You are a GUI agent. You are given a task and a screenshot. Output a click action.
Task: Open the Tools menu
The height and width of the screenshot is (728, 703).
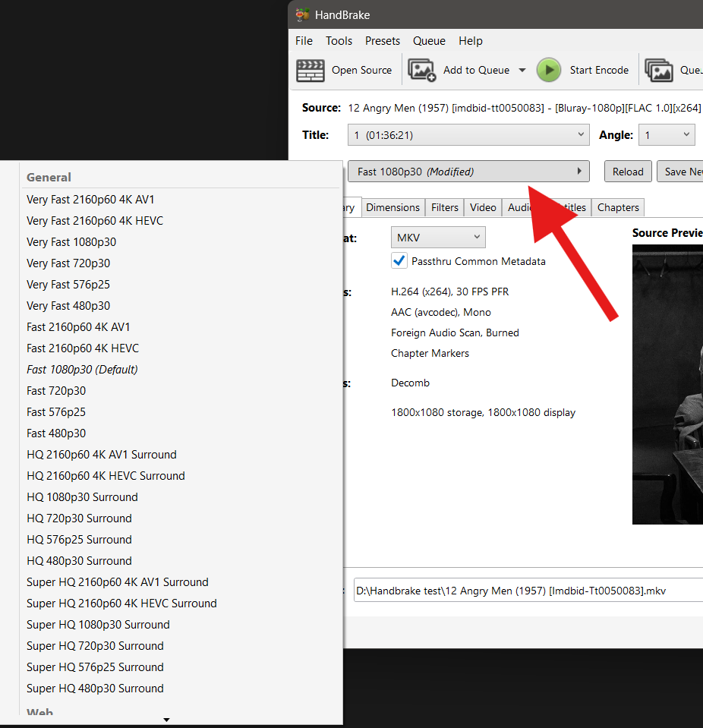pos(339,41)
